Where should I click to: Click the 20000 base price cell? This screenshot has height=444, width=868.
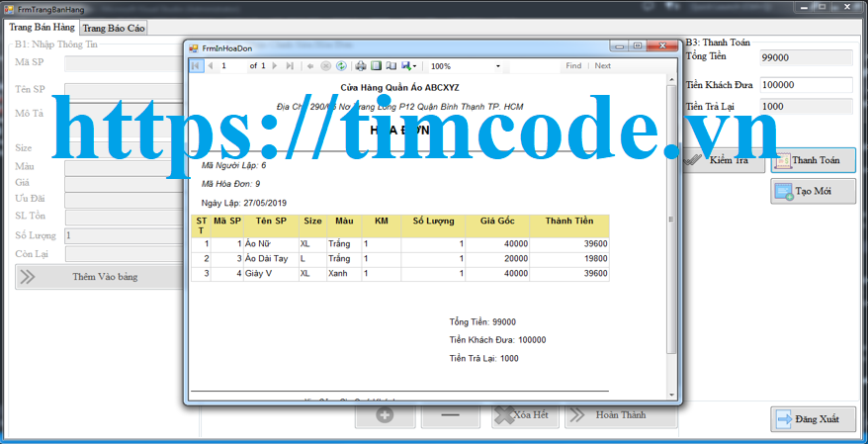[x=497, y=259]
